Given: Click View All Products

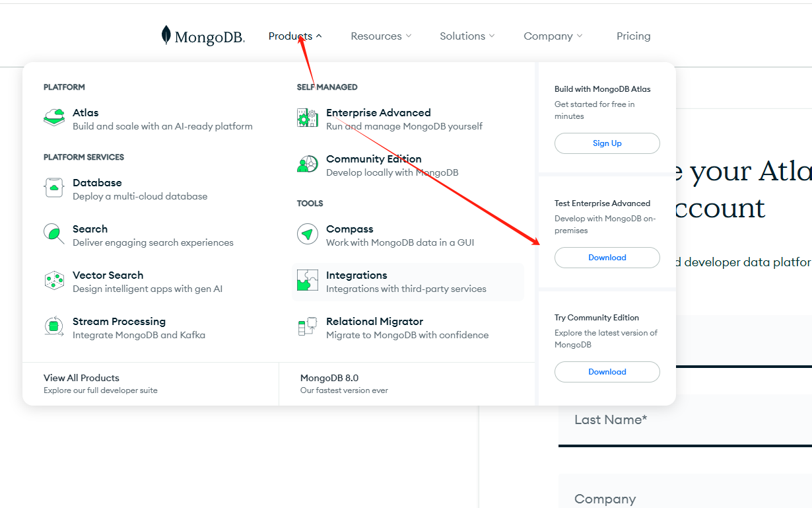Looking at the screenshot, I should (81, 378).
